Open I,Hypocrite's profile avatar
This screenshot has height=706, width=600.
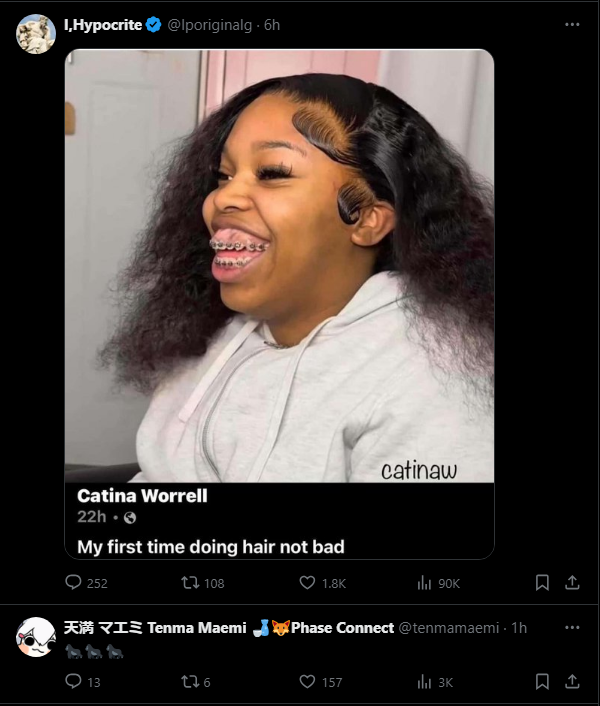point(36,34)
